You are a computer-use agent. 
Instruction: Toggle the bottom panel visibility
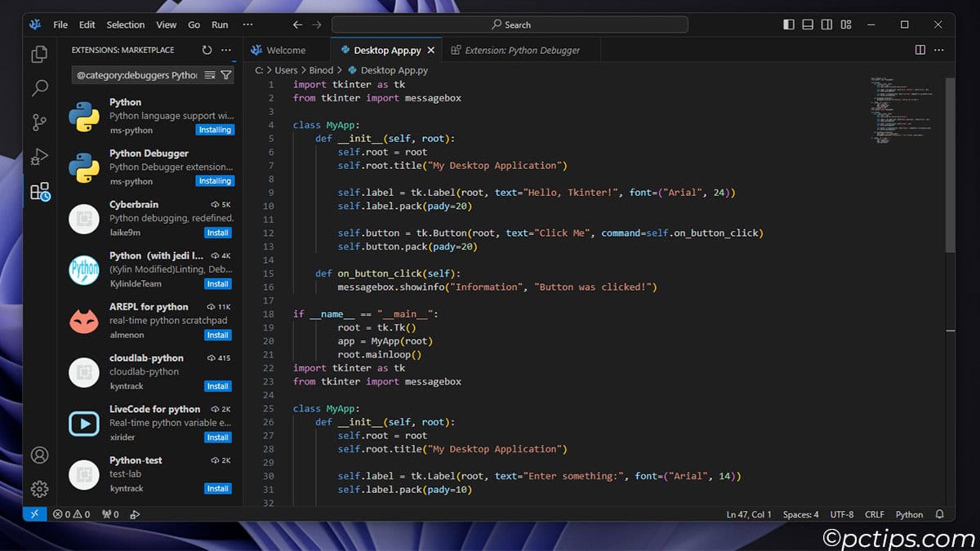click(x=807, y=24)
